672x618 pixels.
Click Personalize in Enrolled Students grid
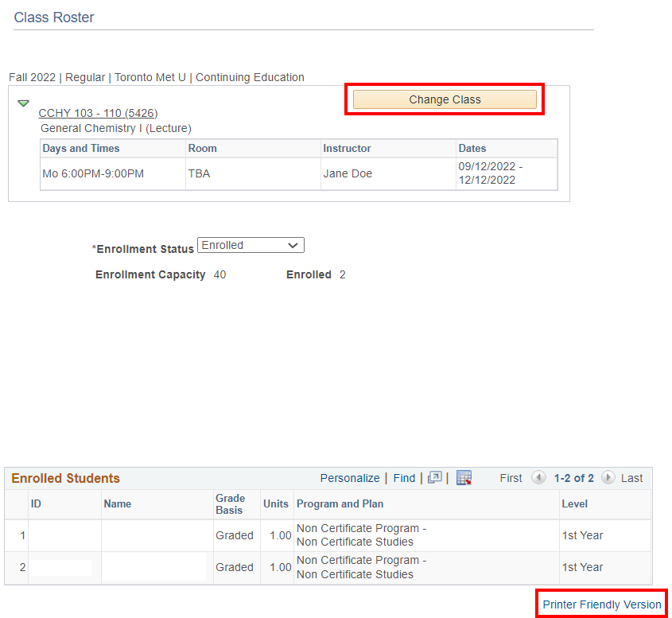tap(350, 478)
